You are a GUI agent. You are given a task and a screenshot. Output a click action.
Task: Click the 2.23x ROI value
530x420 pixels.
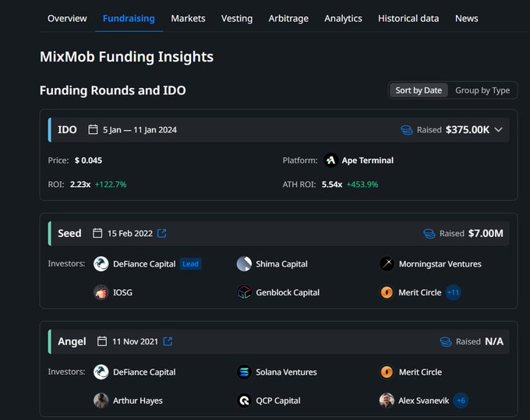(x=80, y=184)
